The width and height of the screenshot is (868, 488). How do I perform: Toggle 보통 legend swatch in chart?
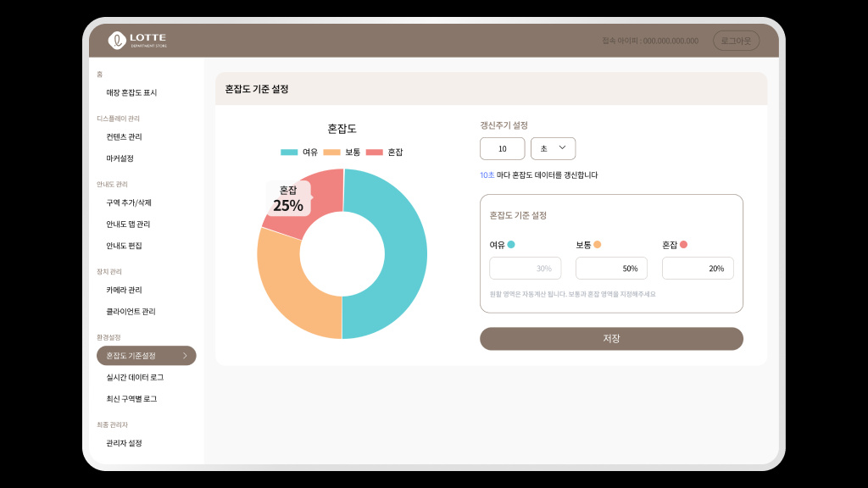coord(331,152)
